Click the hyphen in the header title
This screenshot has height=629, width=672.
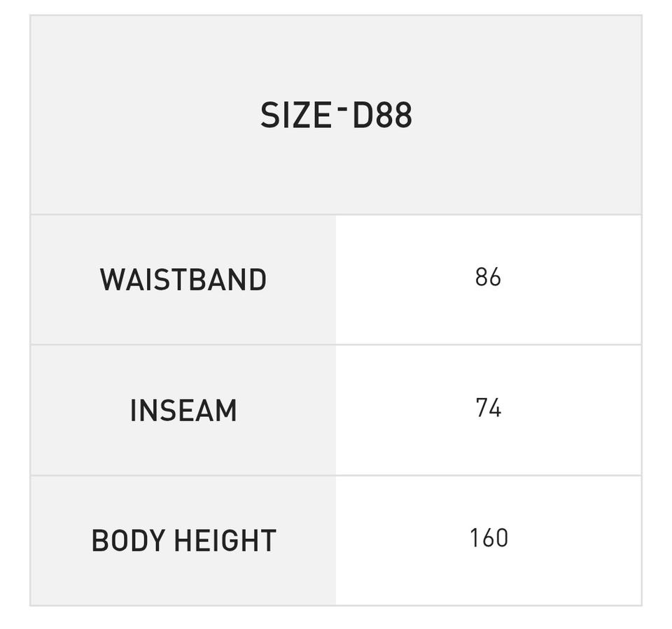[x=342, y=107]
